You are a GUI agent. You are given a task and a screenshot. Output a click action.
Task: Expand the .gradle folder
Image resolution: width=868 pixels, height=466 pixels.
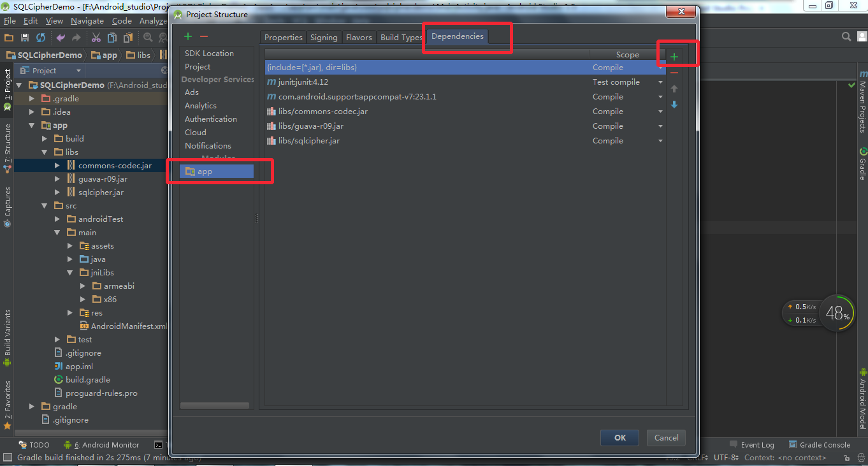32,99
